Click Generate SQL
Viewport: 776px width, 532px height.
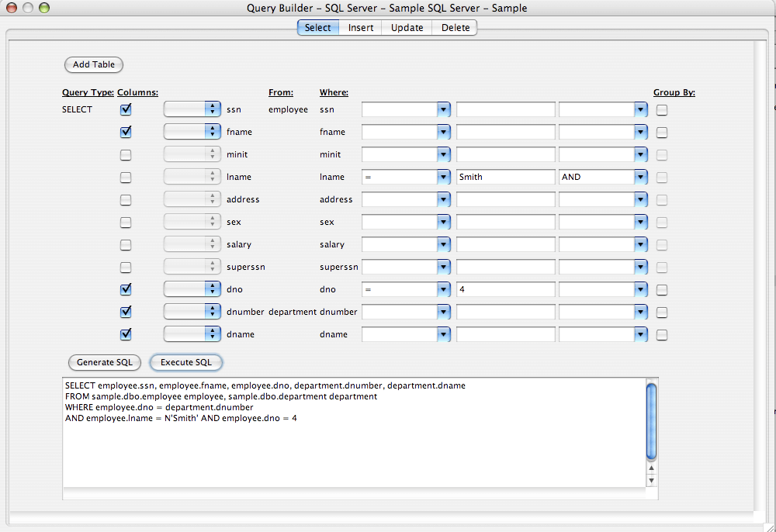coord(105,362)
